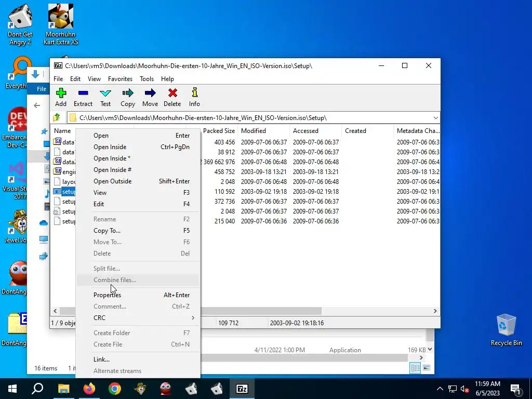Click the network tray icon
532x399 pixels.
pyautogui.click(x=453, y=389)
